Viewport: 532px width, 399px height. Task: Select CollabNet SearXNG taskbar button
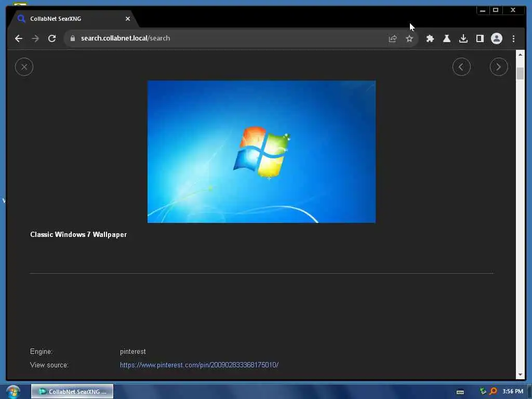[72, 392]
